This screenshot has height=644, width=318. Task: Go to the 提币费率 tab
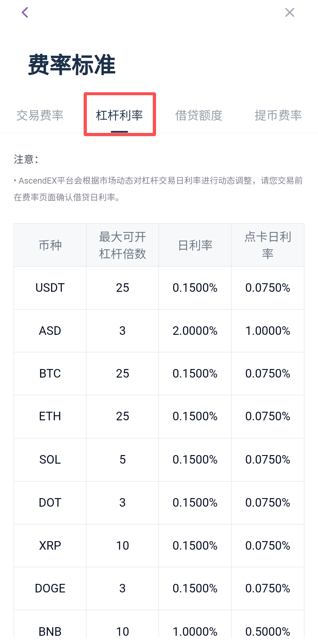278,115
